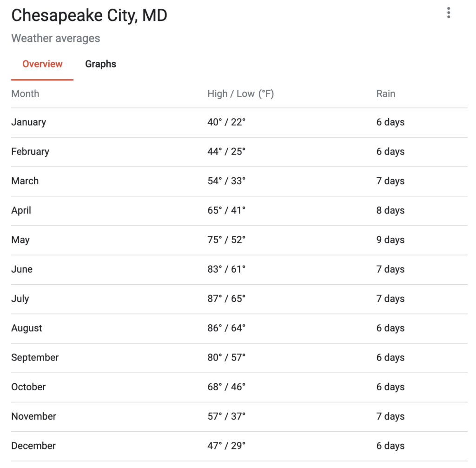Select the September row label
The image size is (476, 468).
(35, 358)
